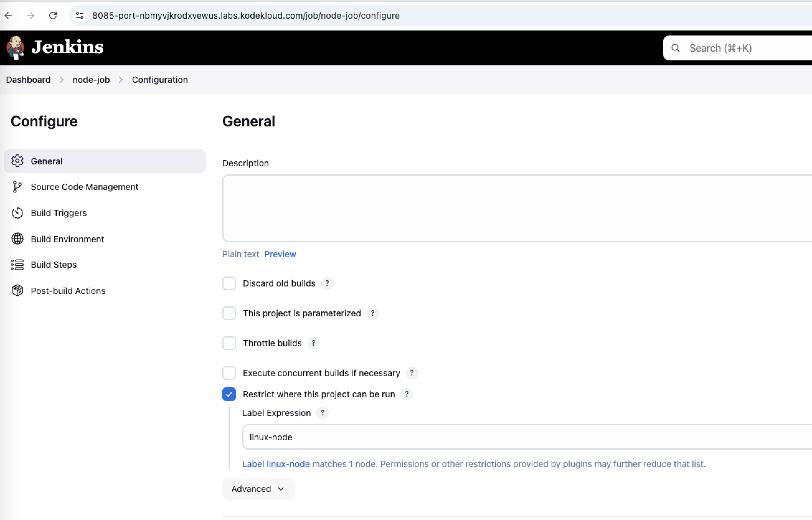Click the 'Configure' heading

pyautogui.click(x=44, y=121)
